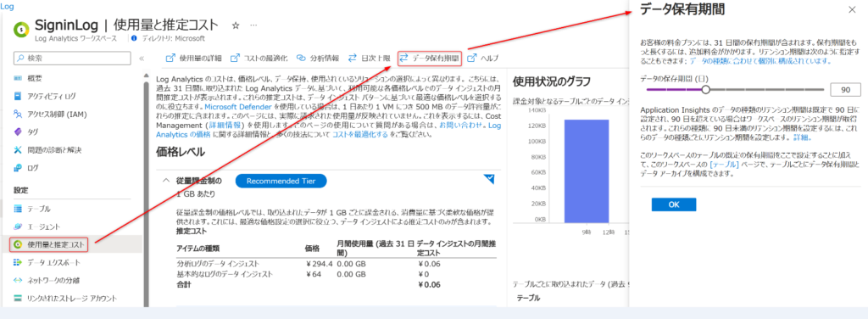Click the リンクされたストレージ アカウント icon
The width and height of the screenshot is (868, 319).
(18, 298)
